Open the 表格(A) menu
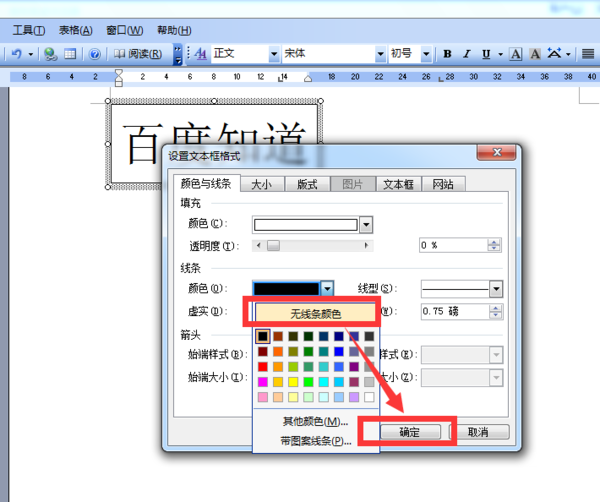Screen dimensions: 600x502 tap(75, 30)
